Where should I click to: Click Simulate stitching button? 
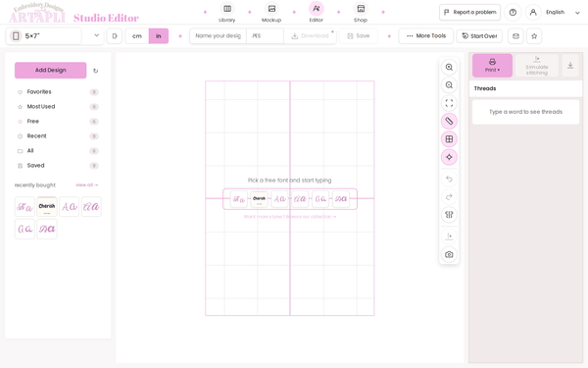[537, 66]
